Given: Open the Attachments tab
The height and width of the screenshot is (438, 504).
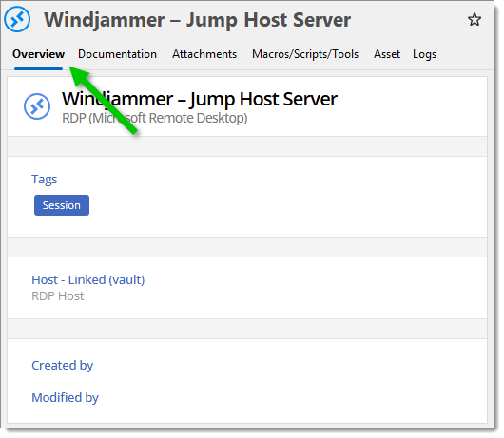Looking at the screenshot, I should click(204, 54).
